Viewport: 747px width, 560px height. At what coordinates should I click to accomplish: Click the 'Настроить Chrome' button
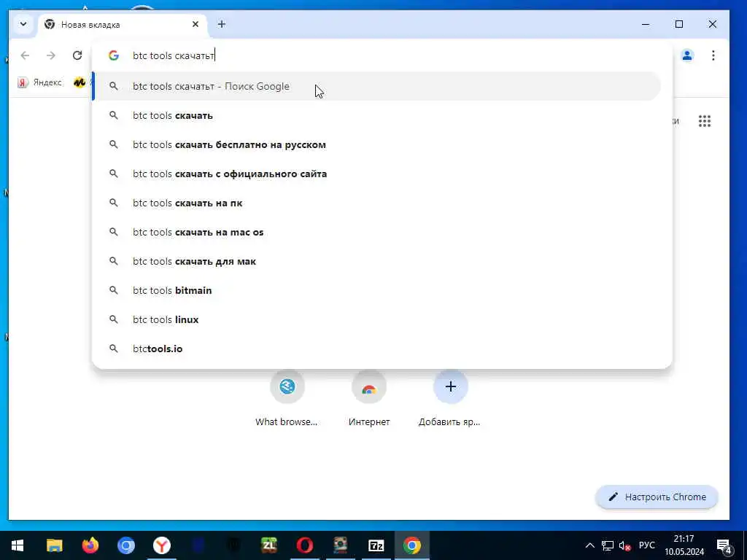[x=657, y=497]
